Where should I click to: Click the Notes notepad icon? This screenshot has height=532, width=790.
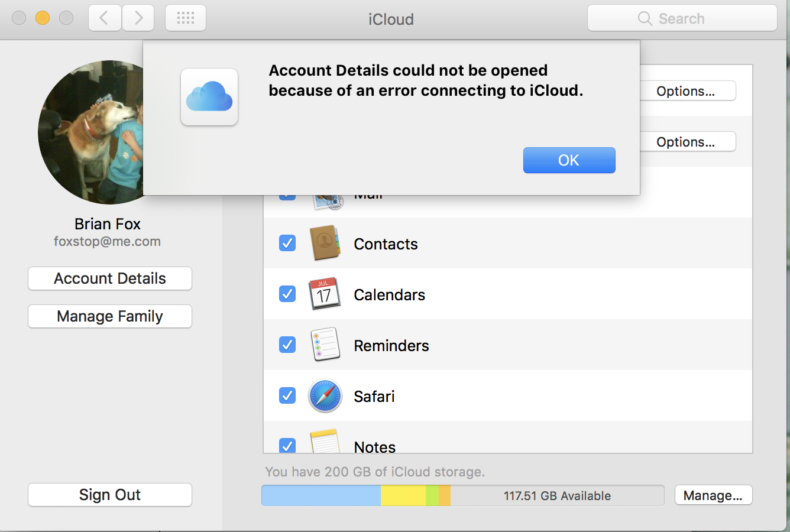pos(324,442)
